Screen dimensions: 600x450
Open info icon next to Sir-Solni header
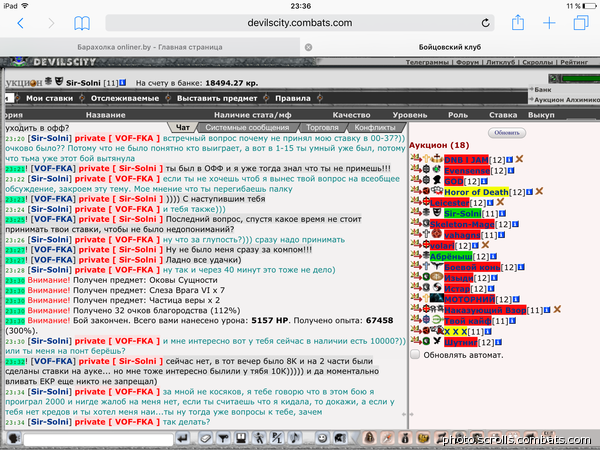point(122,82)
